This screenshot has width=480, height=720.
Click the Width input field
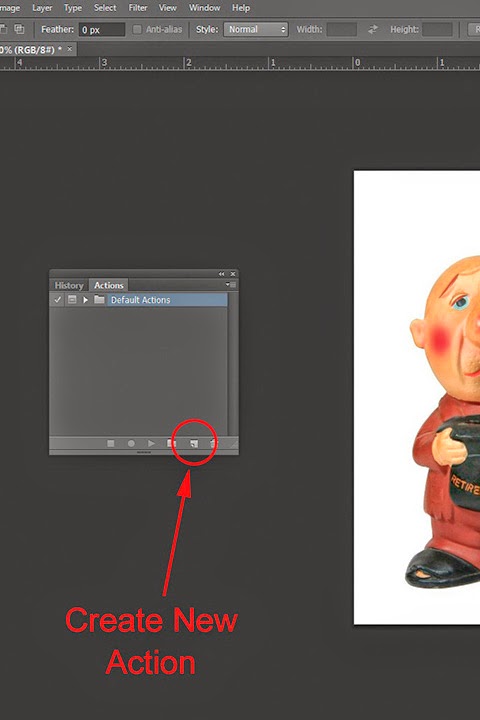tap(342, 30)
